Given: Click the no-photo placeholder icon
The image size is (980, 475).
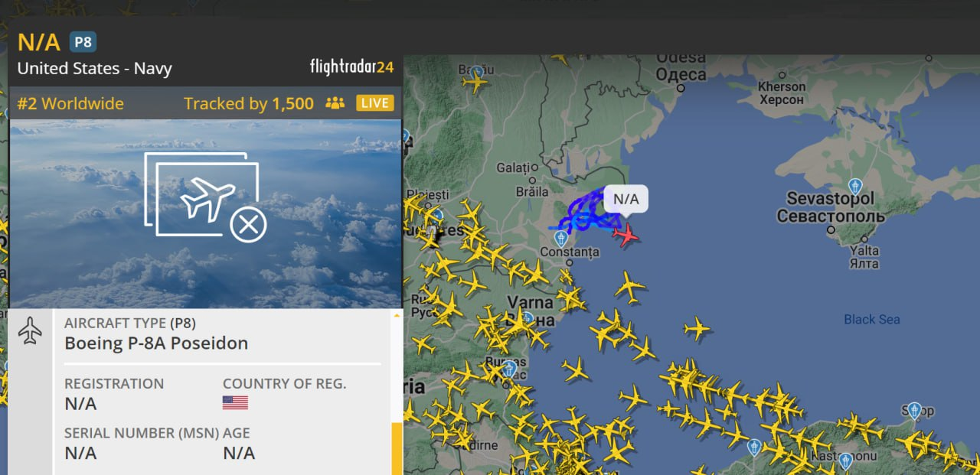Looking at the screenshot, I should pos(205,197).
